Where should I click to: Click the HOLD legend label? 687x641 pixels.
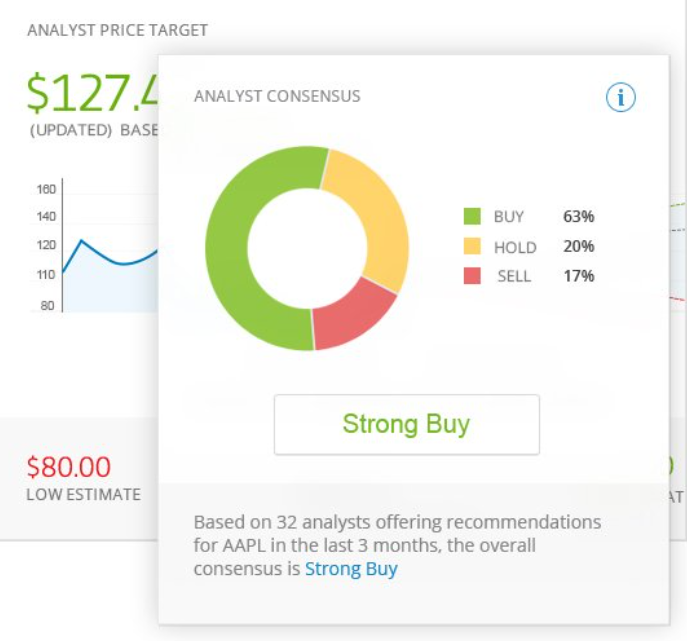[x=515, y=247]
